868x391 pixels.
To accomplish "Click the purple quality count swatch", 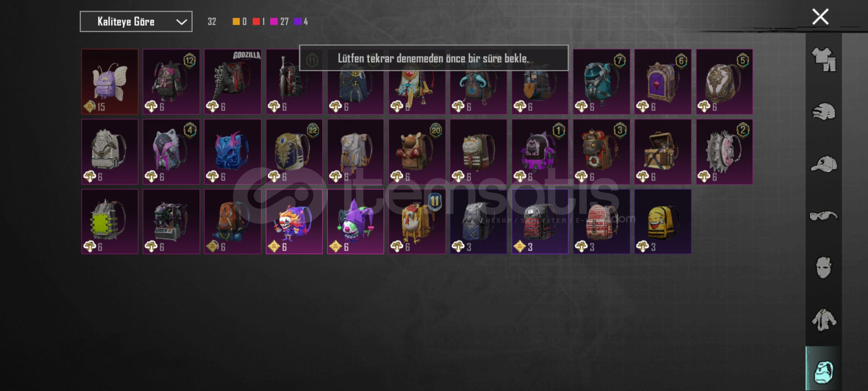I will click(298, 22).
